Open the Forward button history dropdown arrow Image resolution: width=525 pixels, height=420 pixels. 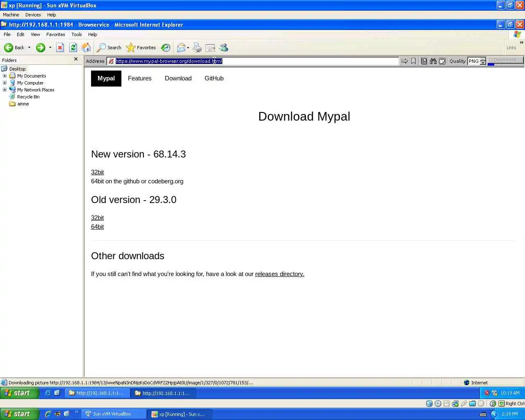[x=50, y=48]
